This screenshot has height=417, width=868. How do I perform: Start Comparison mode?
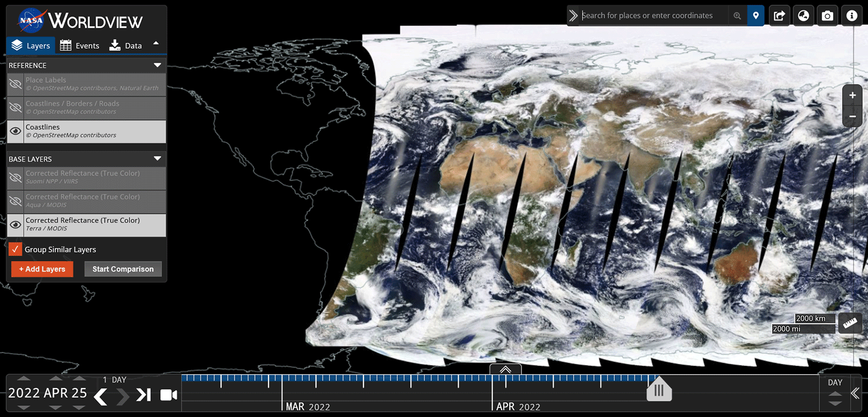click(x=123, y=269)
